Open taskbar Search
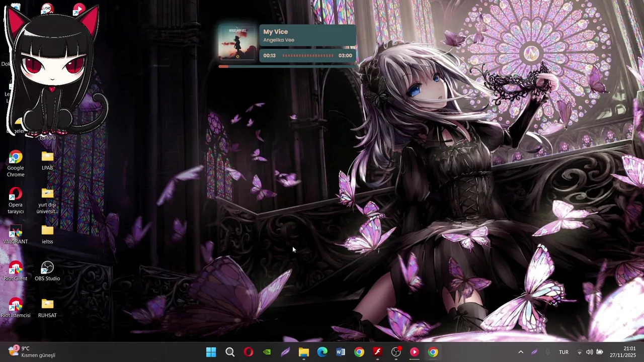This screenshot has height=362, width=644. click(x=230, y=352)
